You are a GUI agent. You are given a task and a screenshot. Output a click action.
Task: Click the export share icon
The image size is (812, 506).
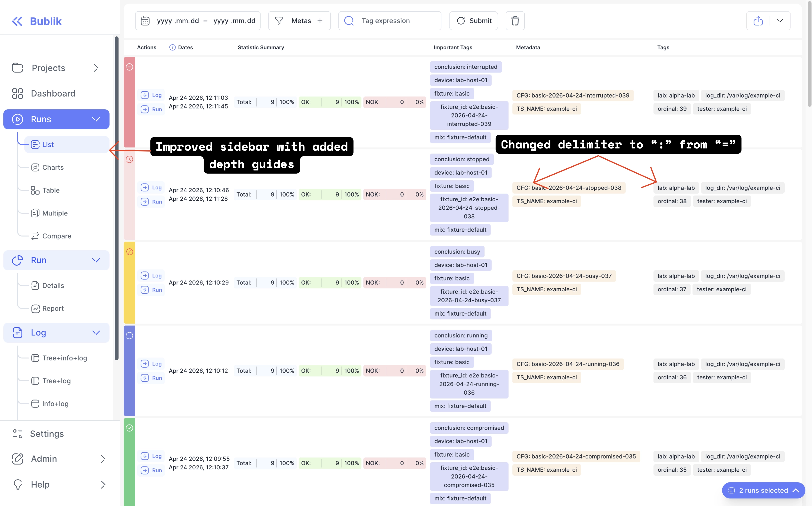(758, 21)
